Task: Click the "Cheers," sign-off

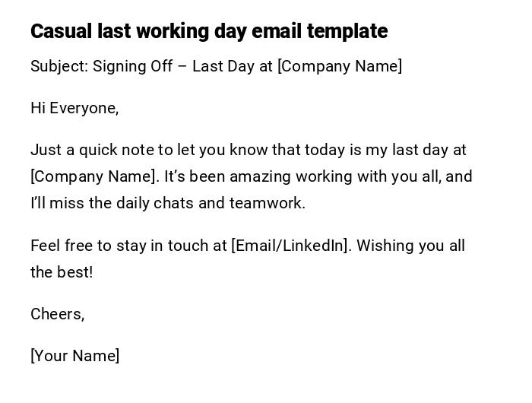Action: click(x=58, y=314)
